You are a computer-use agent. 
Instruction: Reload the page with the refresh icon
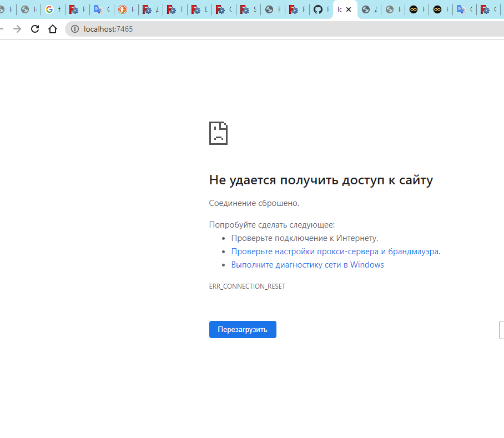tap(35, 29)
